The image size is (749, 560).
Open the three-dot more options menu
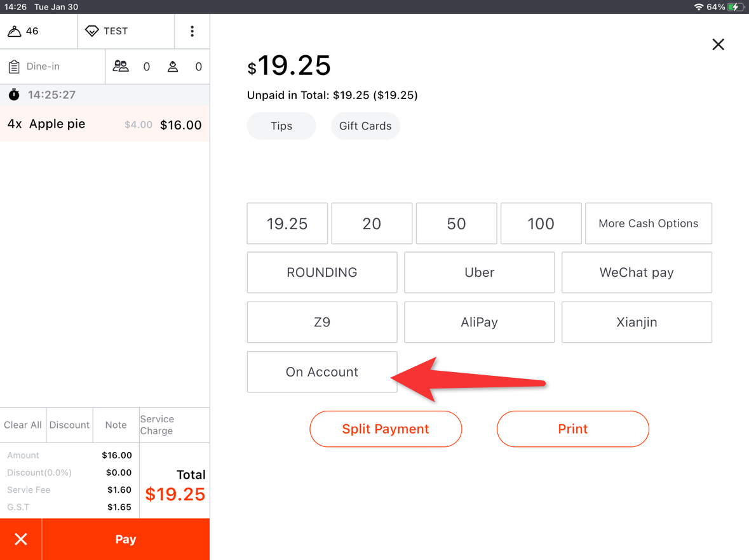pyautogui.click(x=192, y=31)
